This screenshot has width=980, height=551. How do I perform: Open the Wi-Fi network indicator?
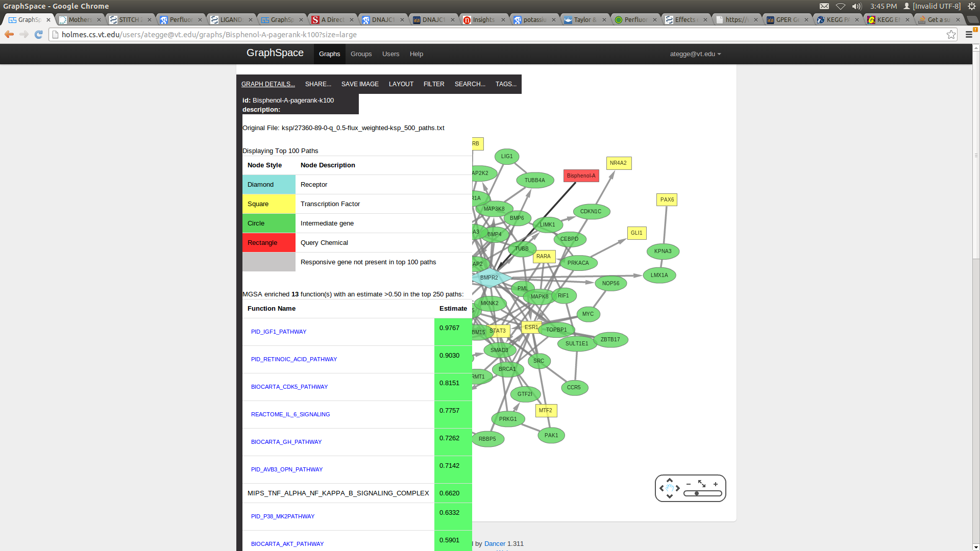coord(840,6)
